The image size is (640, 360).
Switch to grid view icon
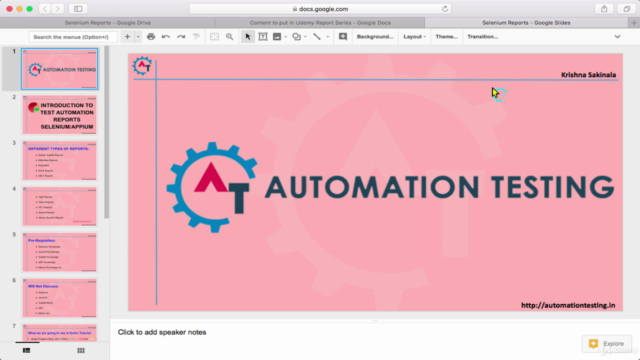[81, 351]
